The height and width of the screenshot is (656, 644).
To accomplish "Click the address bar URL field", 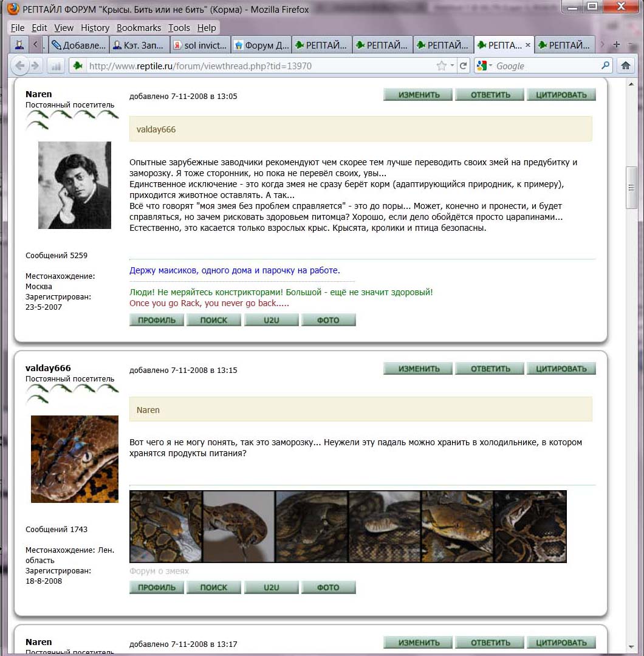I will (x=260, y=66).
